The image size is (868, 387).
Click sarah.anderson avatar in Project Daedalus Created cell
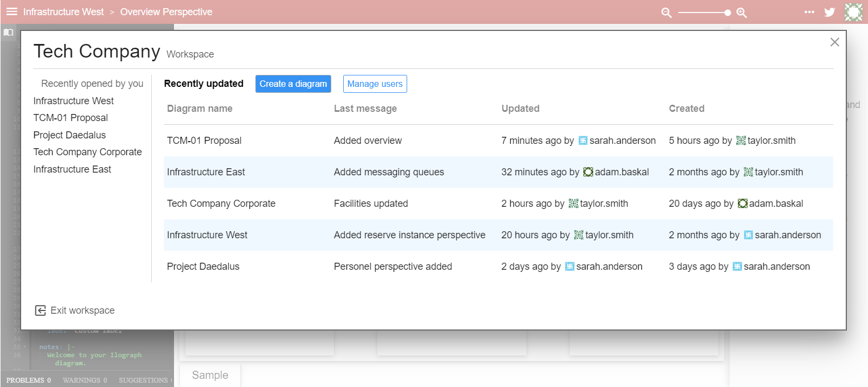click(737, 267)
